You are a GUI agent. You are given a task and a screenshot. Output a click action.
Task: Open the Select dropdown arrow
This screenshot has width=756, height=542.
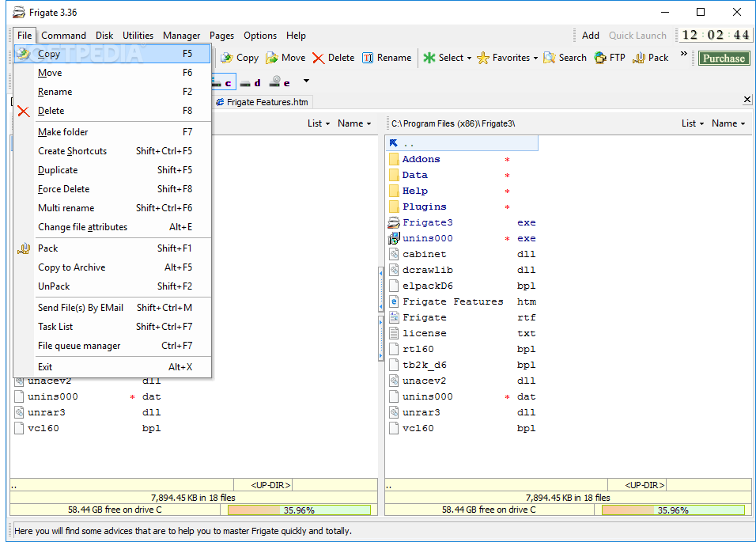(469, 59)
